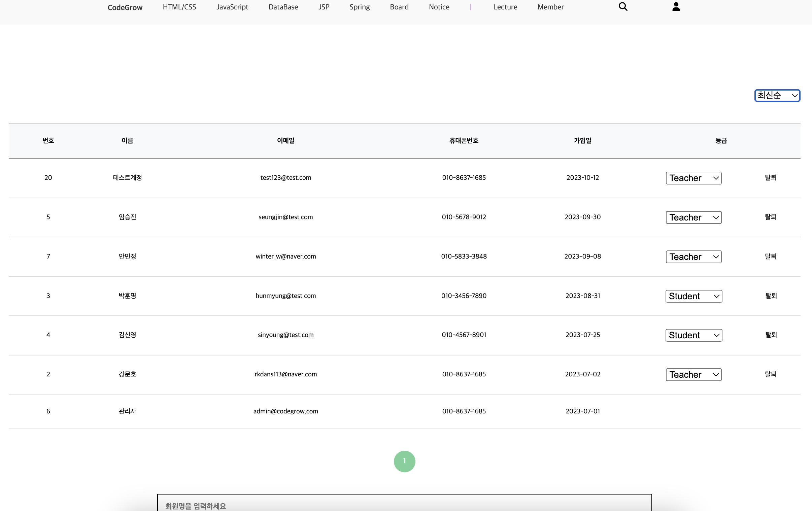Click the search magnifier icon
812x511 pixels.
(623, 6)
